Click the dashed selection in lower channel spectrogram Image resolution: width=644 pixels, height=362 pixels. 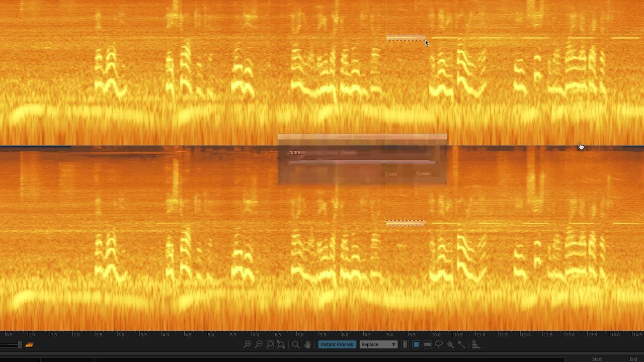click(x=406, y=223)
